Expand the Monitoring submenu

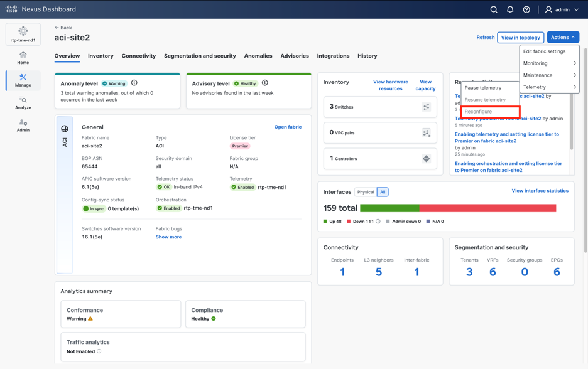click(550, 63)
